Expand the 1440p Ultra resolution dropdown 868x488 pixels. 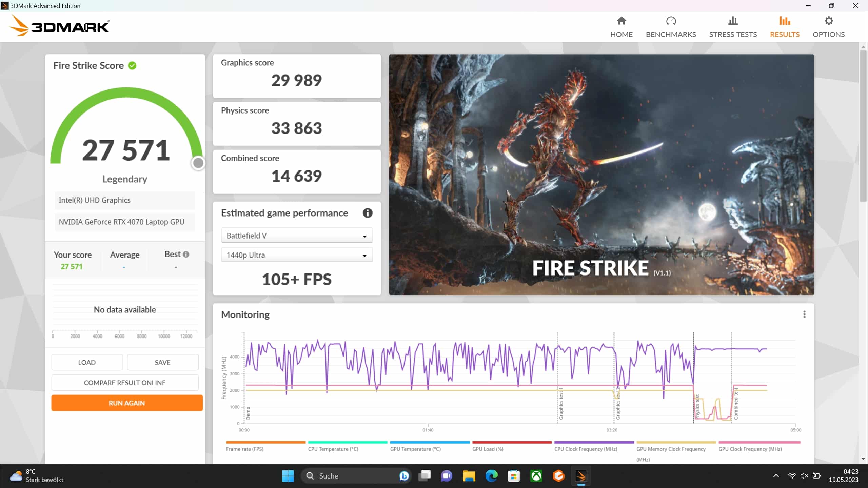297,255
